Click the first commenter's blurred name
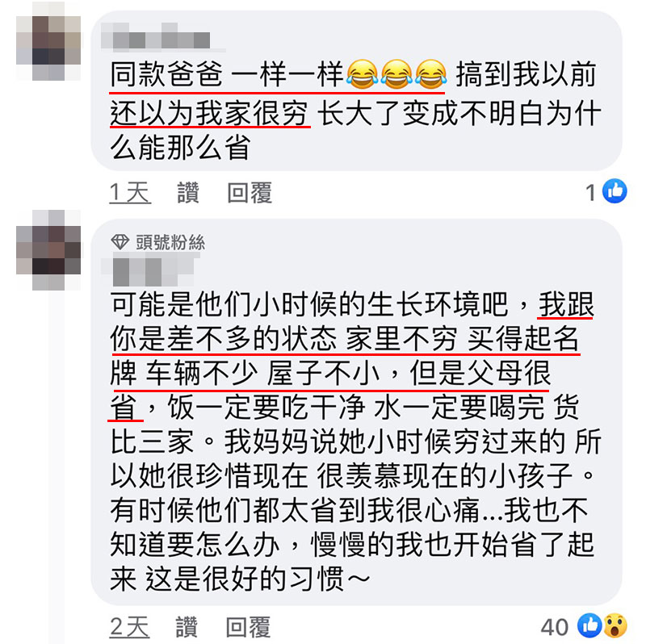Image resolution: width=646 pixels, height=644 pixels. (161, 37)
